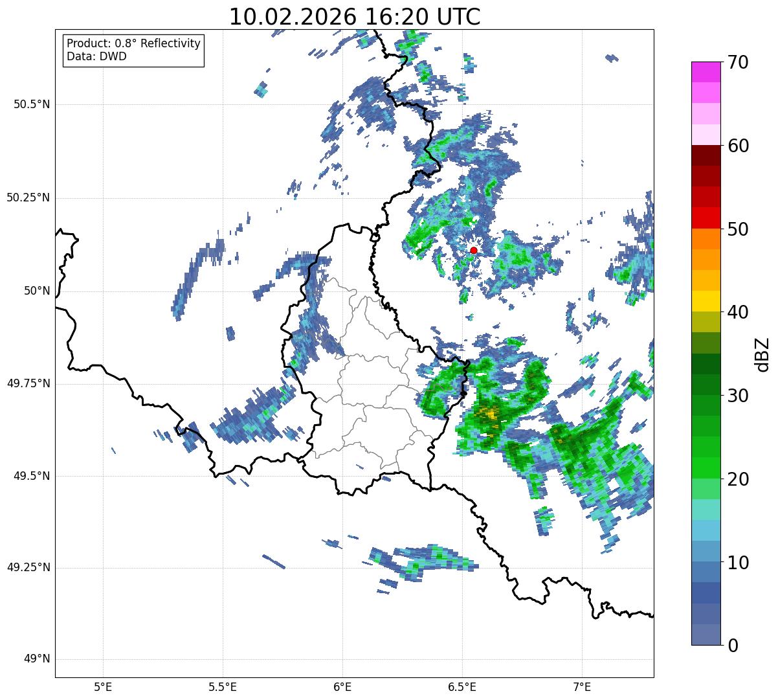
Task: Click the 49.5°N latitude label
Action: coord(32,476)
